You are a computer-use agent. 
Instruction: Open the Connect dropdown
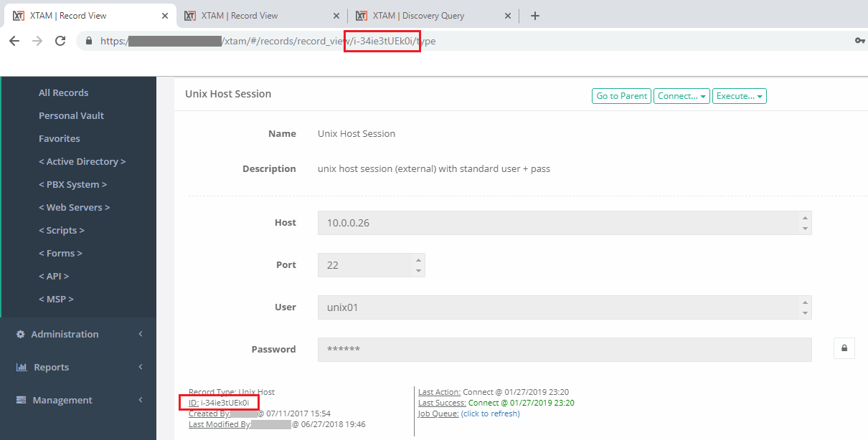pos(681,96)
